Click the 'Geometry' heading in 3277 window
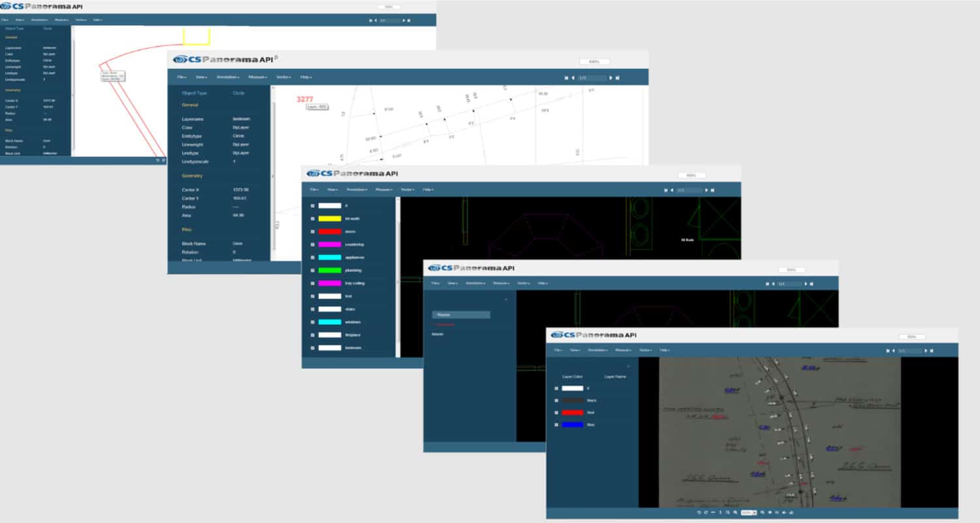980x523 pixels. (x=192, y=176)
